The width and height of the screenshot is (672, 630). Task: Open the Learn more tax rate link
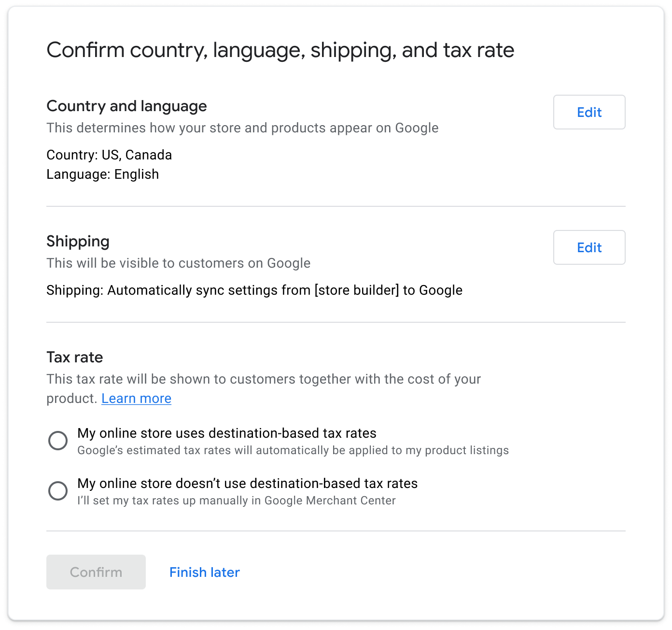click(136, 399)
